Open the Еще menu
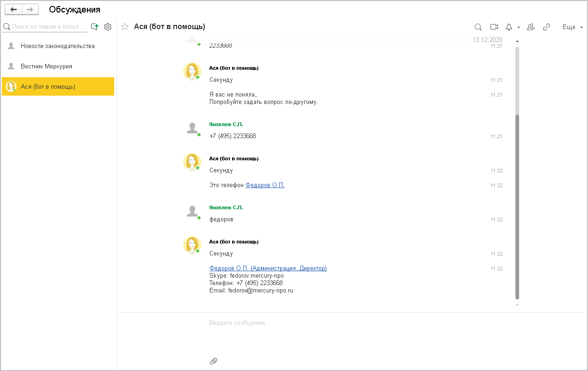Image resolution: width=588 pixels, height=371 pixels. 572,27
